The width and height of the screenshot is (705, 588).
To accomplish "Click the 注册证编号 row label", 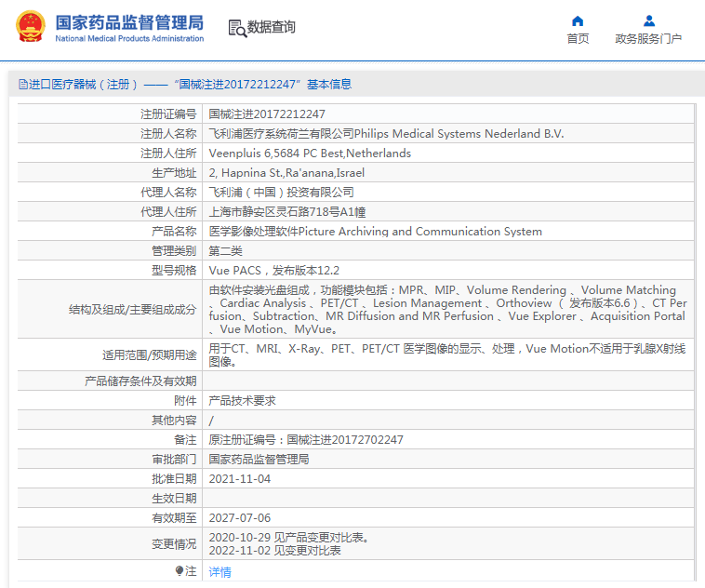I will [x=168, y=114].
